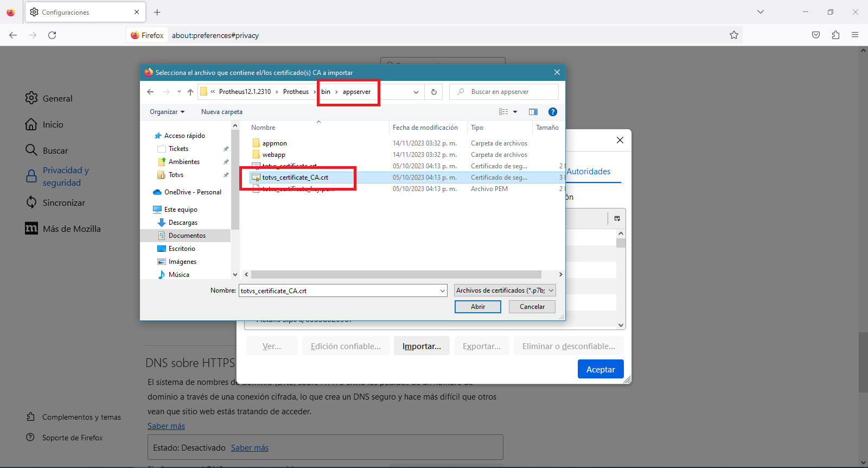This screenshot has width=868, height=468.
Task: Click the Buscar en appserver search field
Action: (x=504, y=92)
